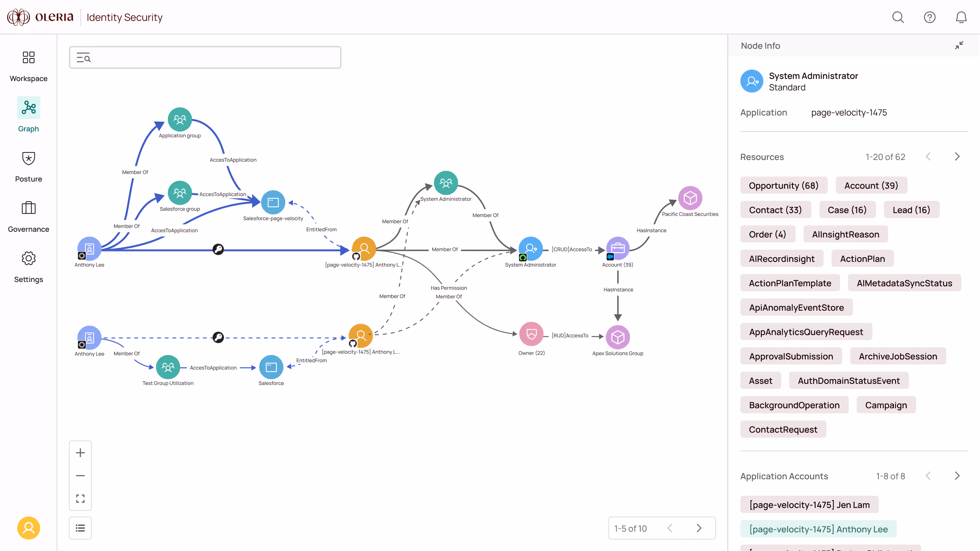This screenshot has width=980, height=551.
Task: Go to next Resources page
Action: (x=957, y=157)
